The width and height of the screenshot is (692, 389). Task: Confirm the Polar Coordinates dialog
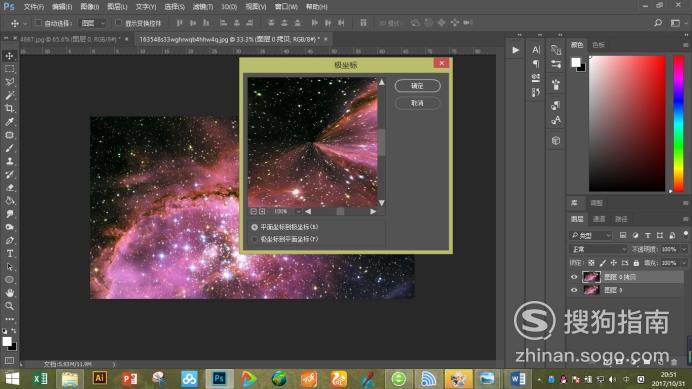tap(417, 86)
